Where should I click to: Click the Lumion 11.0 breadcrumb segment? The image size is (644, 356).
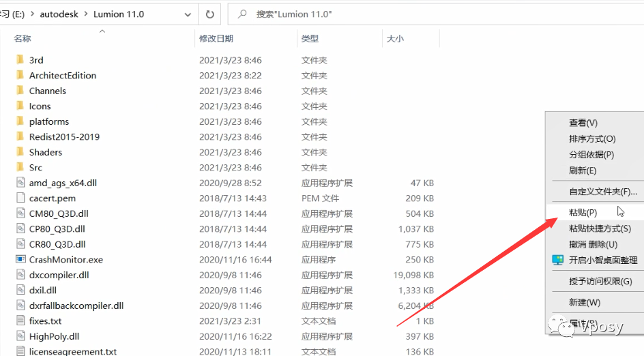tap(119, 14)
